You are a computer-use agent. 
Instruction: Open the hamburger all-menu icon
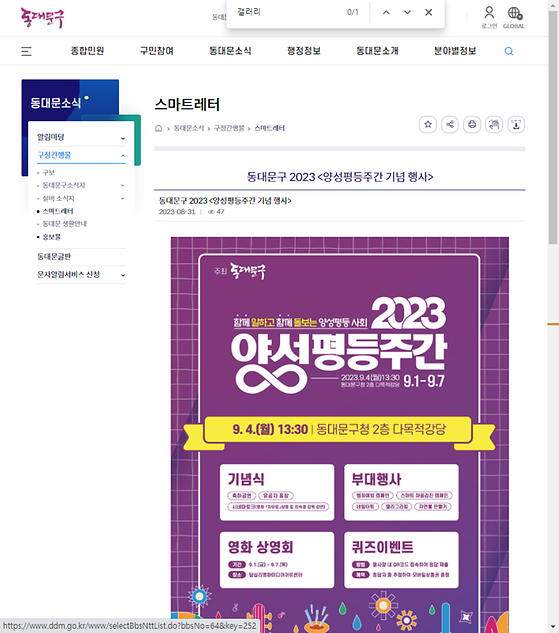26,51
